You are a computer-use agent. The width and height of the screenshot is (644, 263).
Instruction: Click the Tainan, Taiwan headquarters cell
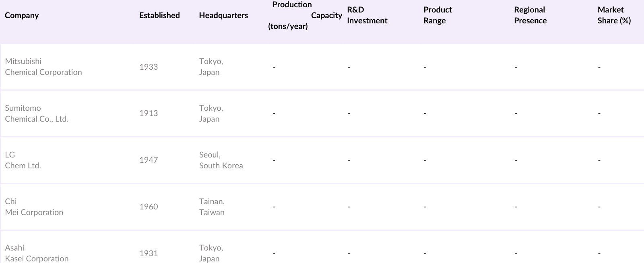(x=212, y=207)
